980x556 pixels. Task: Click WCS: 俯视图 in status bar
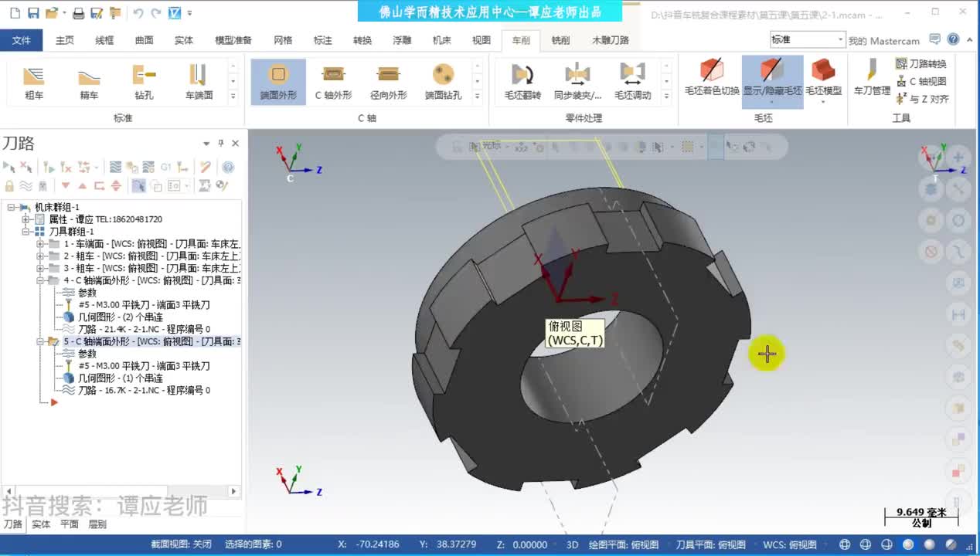(x=790, y=544)
